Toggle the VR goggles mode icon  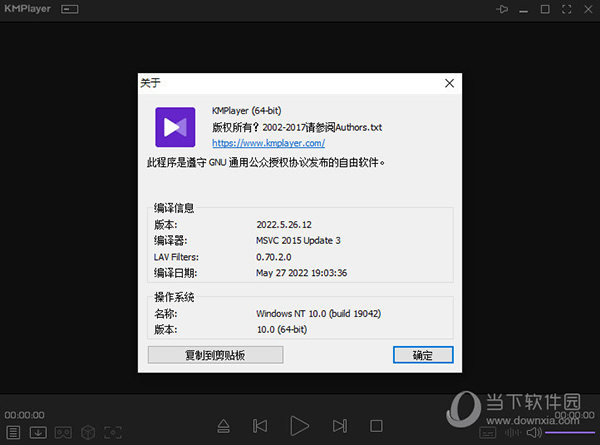[x=63, y=433]
